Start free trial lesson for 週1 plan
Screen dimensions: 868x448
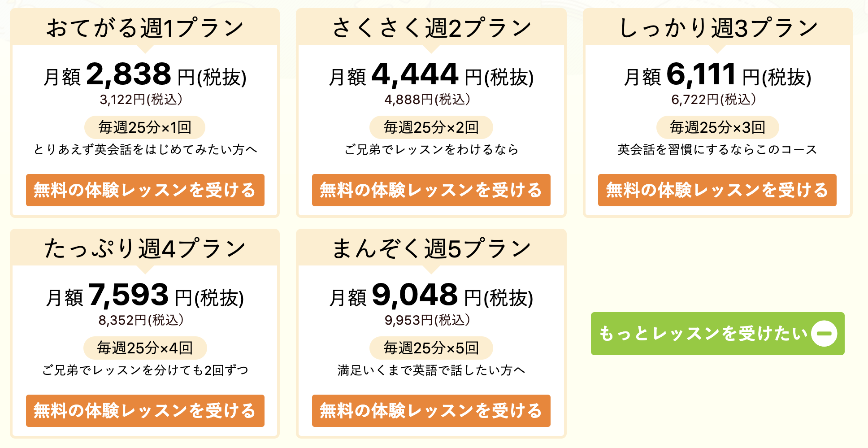coord(145,190)
